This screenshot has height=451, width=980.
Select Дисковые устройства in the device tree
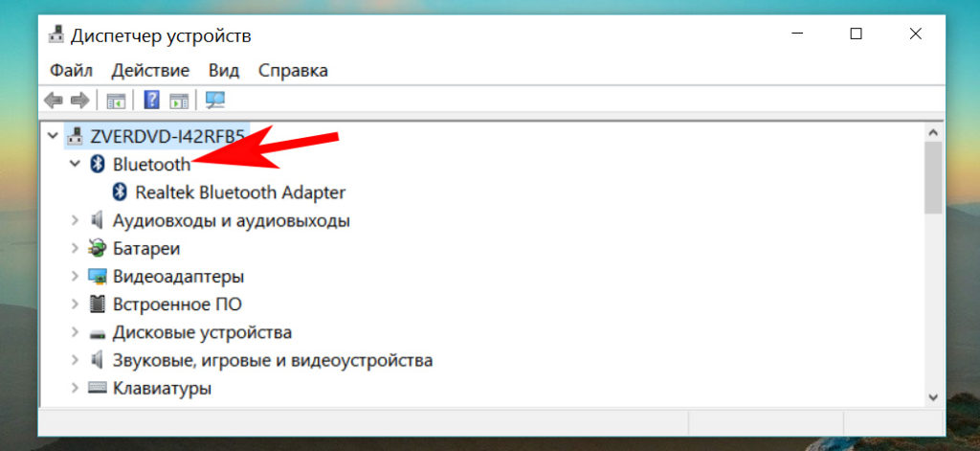pyautogui.click(x=202, y=333)
